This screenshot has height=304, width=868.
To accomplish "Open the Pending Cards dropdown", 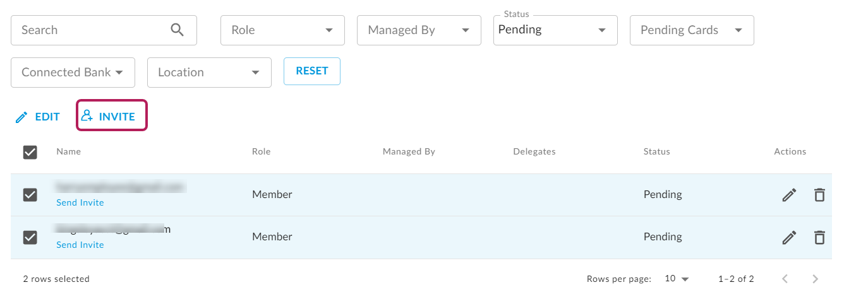I will click(x=692, y=30).
